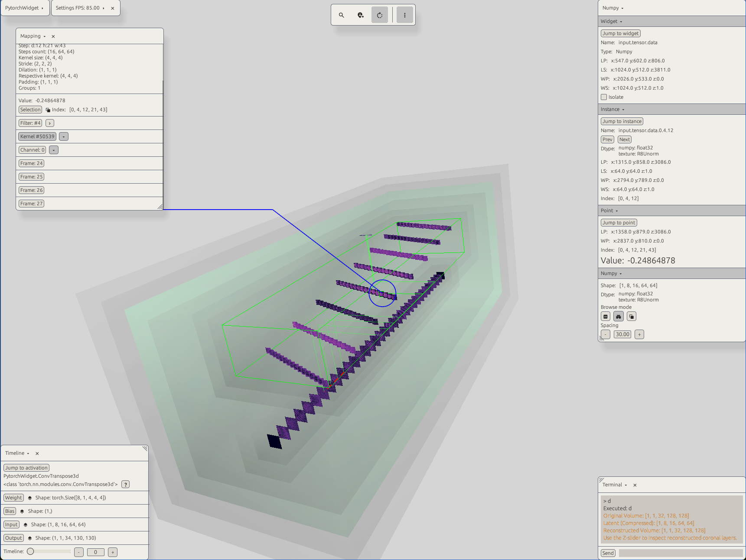Decrease Timeline value with minus button
The image size is (746, 560).
[x=79, y=552]
